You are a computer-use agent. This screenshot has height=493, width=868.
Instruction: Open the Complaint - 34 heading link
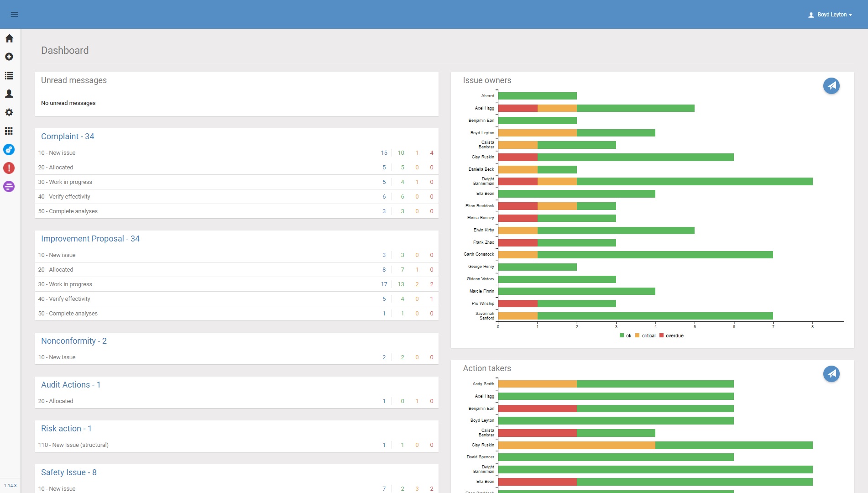coord(68,136)
